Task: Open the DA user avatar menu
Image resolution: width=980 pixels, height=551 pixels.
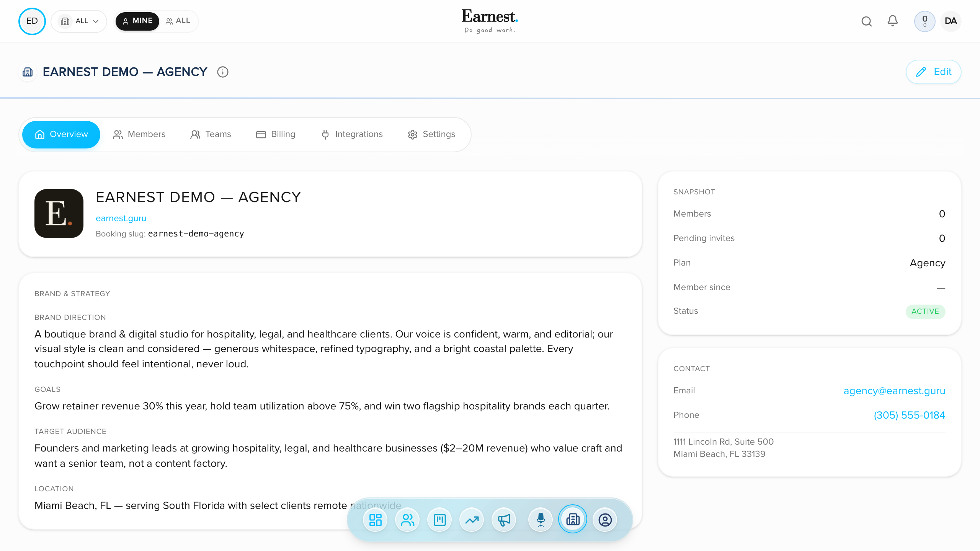Action: (x=951, y=21)
